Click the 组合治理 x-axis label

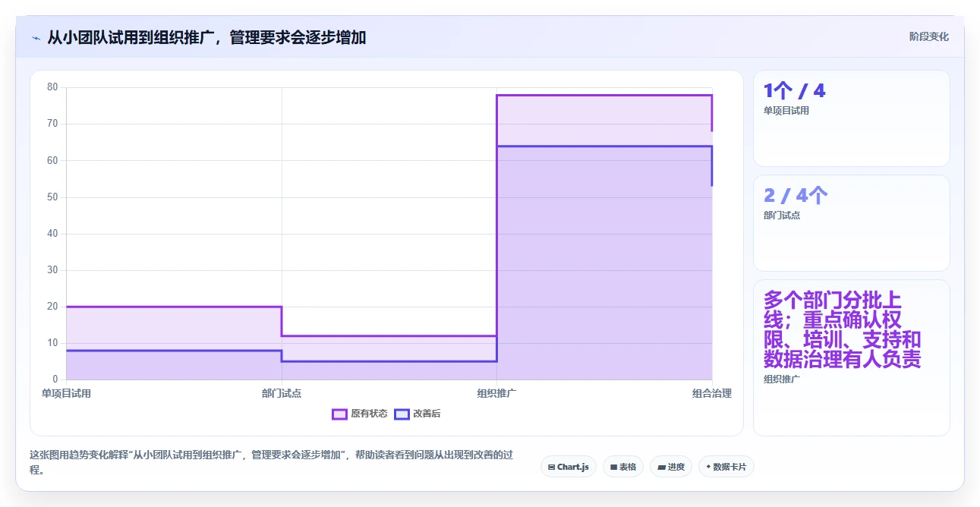click(712, 393)
